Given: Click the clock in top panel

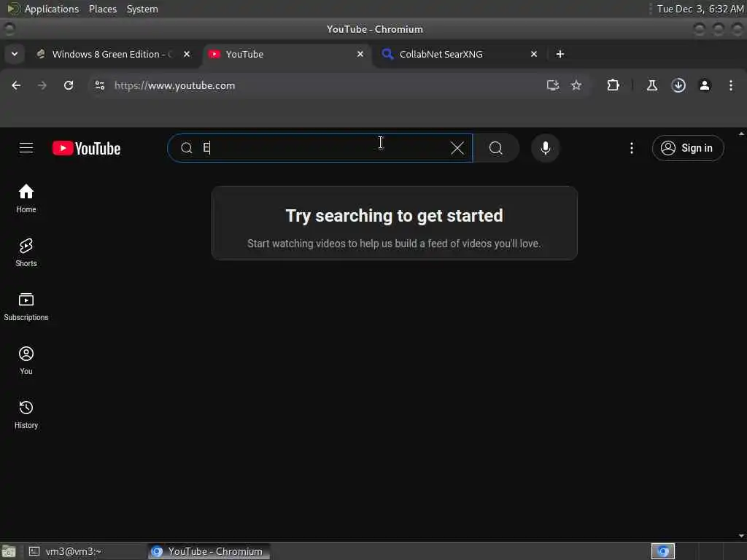Looking at the screenshot, I should pos(700,9).
